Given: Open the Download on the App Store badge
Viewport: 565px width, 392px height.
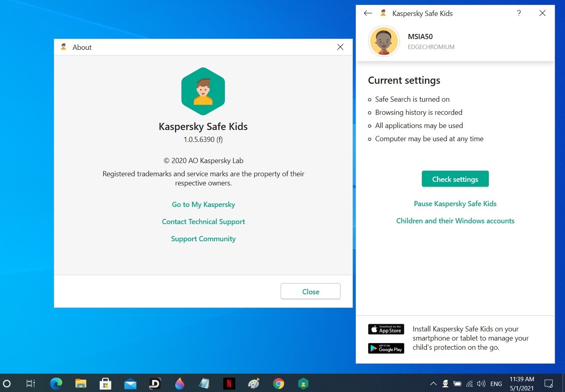Looking at the screenshot, I should click(386, 329).
